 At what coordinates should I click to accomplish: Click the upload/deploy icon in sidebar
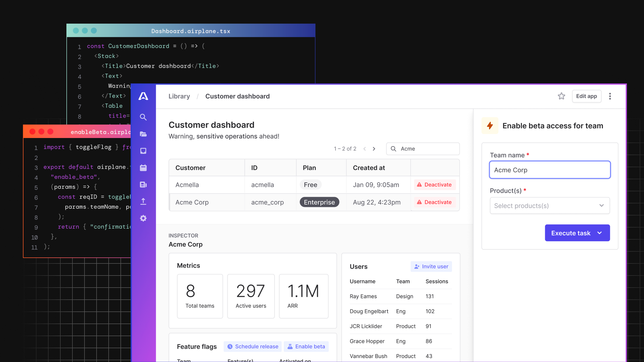point(143,201)
